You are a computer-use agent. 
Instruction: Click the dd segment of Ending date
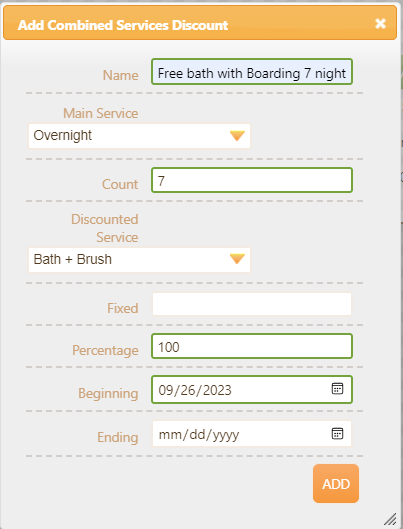point(197,435)
